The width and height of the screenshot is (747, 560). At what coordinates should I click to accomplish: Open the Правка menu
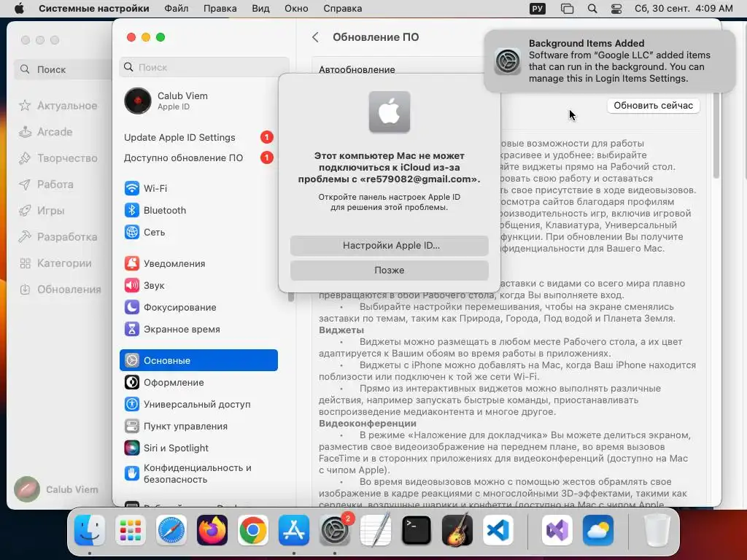(x=220, y=9)
